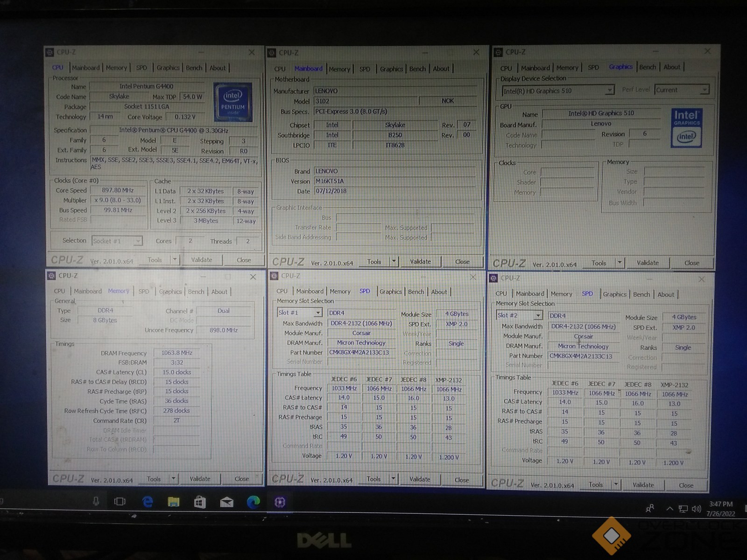Viewport: 747px width, 560px height.
Task: Show hidden tray icons chevron
Action: pyautogui.click(x=669, y=509)
